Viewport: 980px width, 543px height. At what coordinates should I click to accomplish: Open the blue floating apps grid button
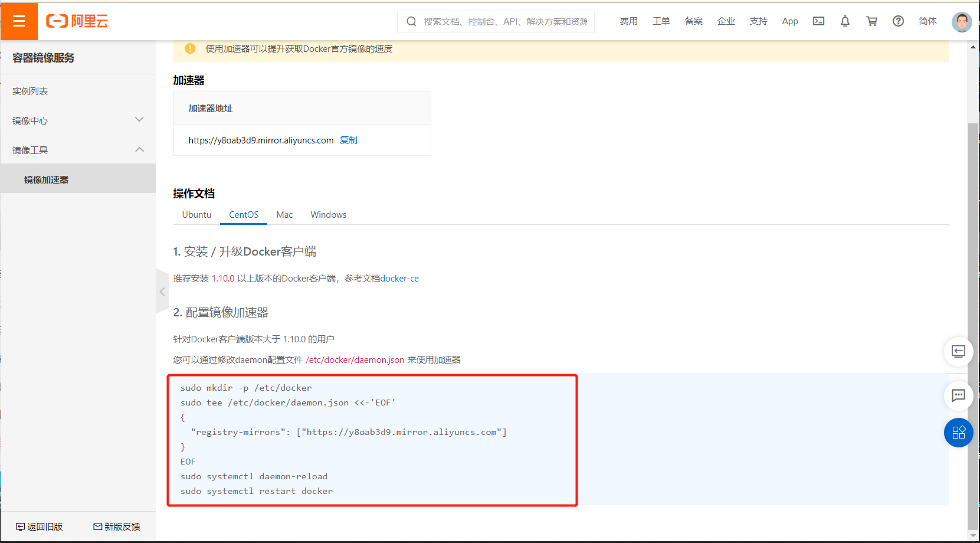point(958,433)
